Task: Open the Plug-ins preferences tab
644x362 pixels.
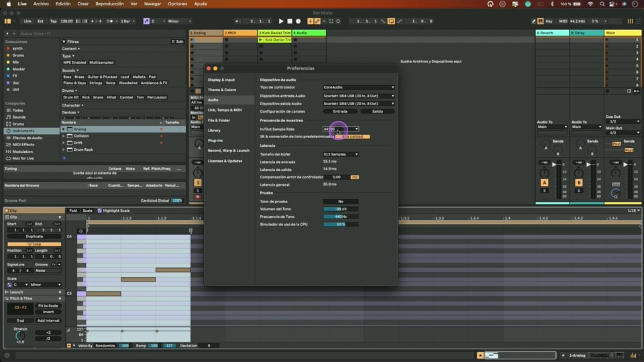Action: click(x=215, y=140)
